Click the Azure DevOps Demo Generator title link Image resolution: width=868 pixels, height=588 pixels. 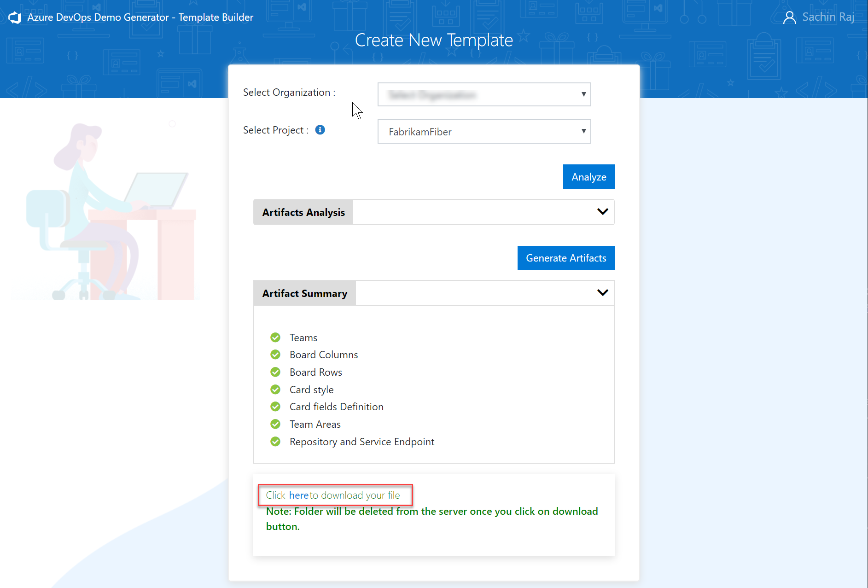pyautogui.click(x=140, y=17)
